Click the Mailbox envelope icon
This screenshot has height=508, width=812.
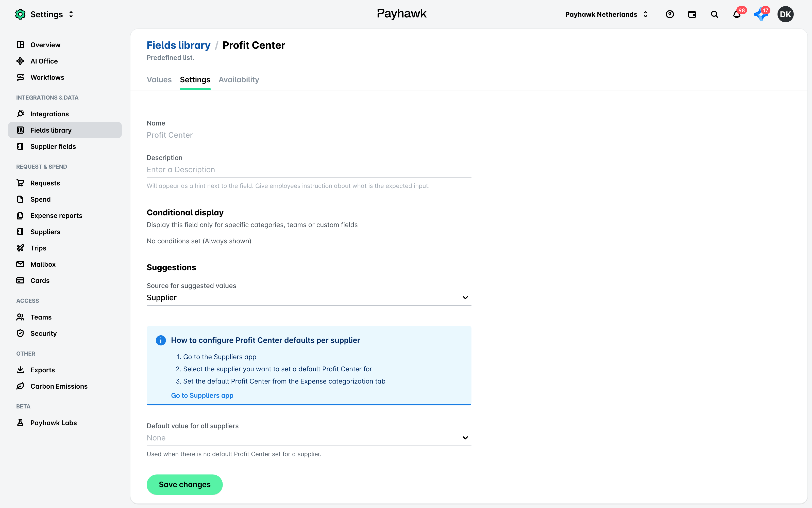(x=20, y=264)
